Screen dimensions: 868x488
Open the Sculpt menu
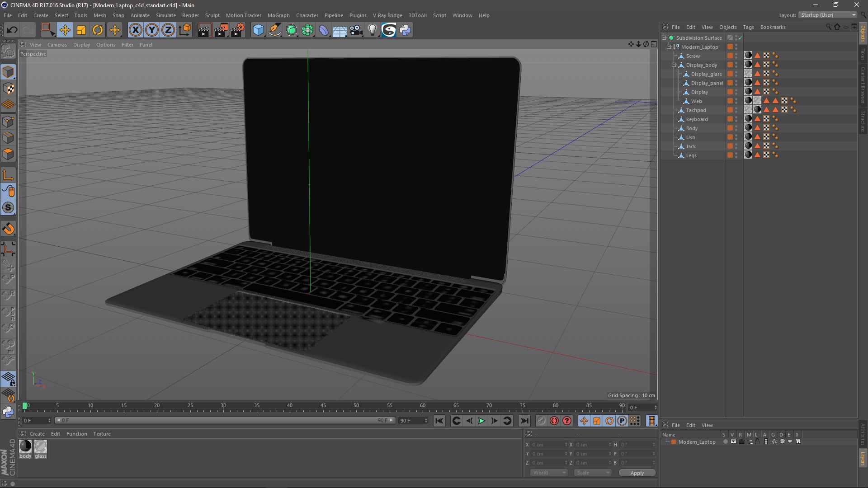pyautogui.click(x=212, y=15)
